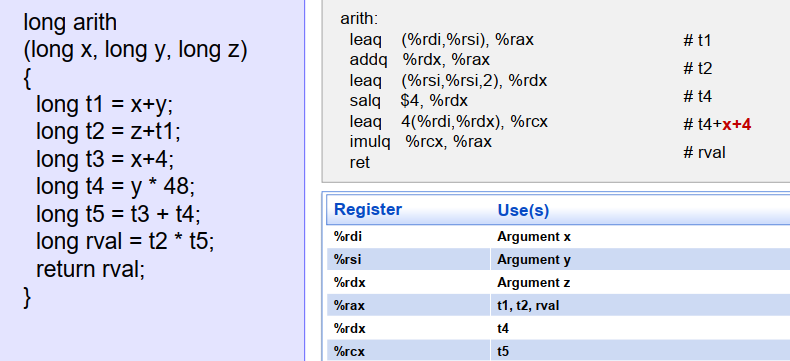Click the '# rval' comment
The width and height of the screenshot is (790, 361).
(704, 152)
